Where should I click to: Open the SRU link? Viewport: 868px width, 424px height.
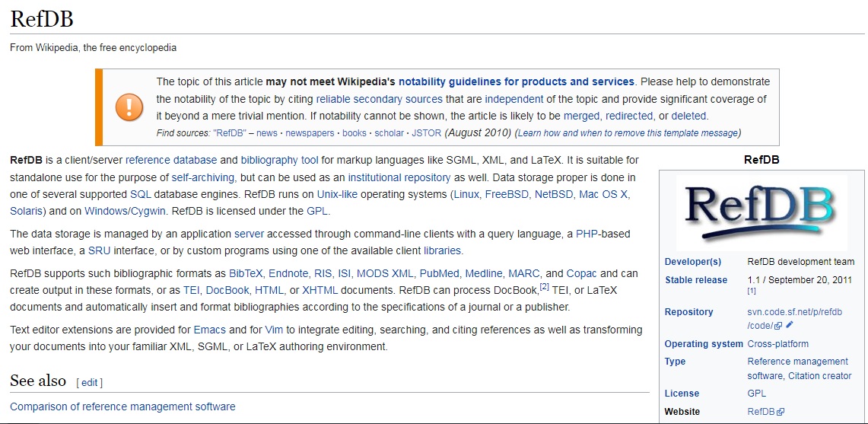99,250
